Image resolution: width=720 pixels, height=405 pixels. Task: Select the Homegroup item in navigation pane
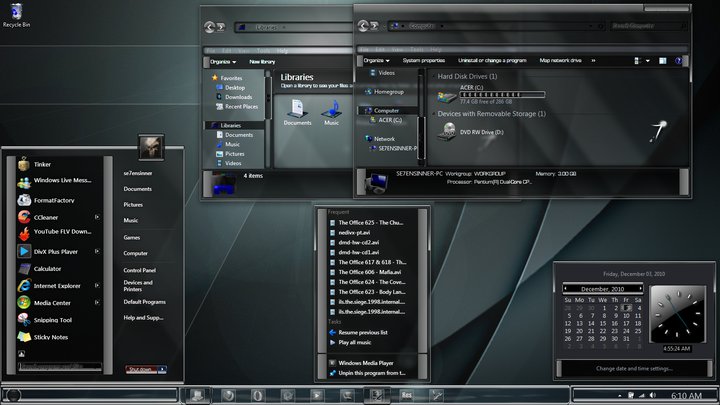click(x=390, y=91)
